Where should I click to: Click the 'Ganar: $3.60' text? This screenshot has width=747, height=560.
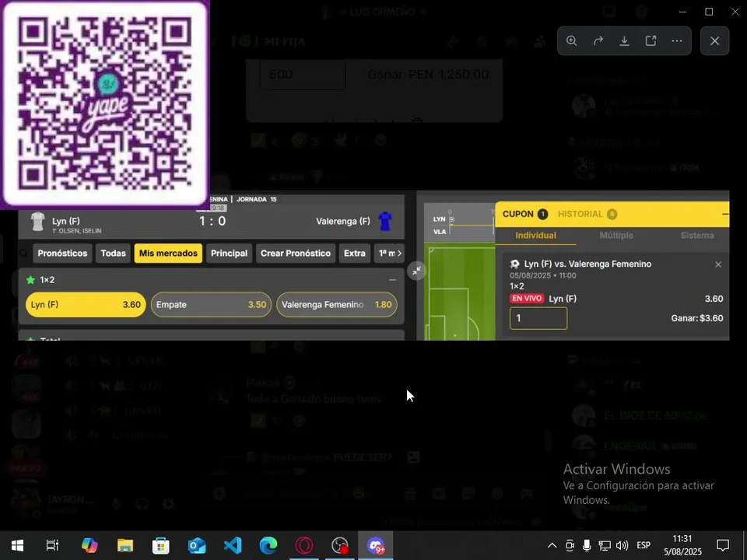pos(697,318)
